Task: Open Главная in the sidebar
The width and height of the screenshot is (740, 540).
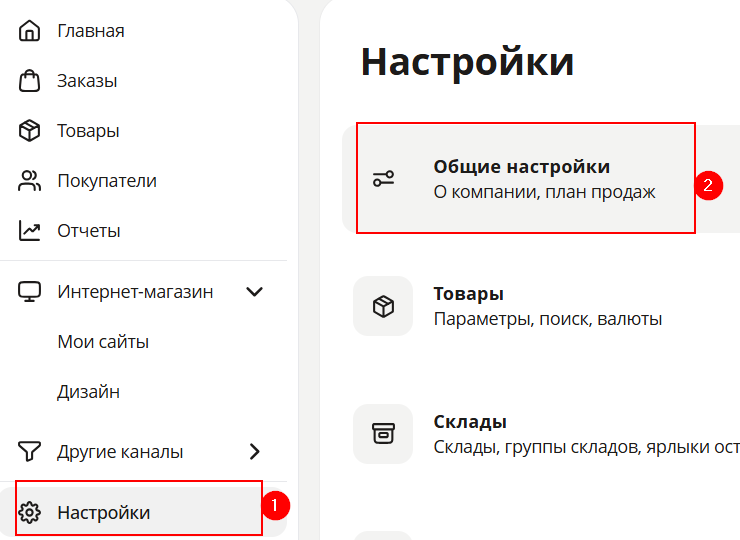Action: pyautogui.click(x=91, y=31)
